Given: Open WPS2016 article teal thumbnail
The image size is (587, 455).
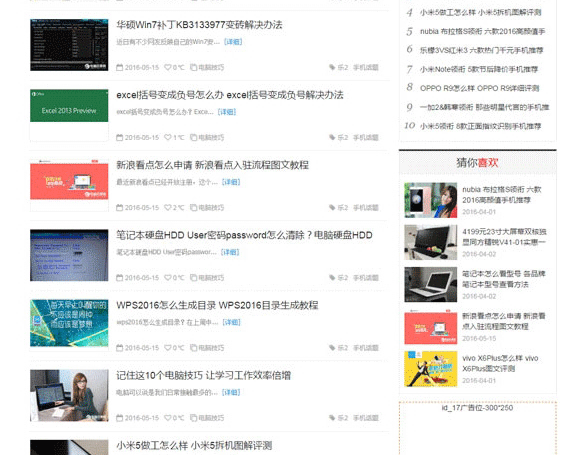Looking at the screenshot, I should (69, 323).
